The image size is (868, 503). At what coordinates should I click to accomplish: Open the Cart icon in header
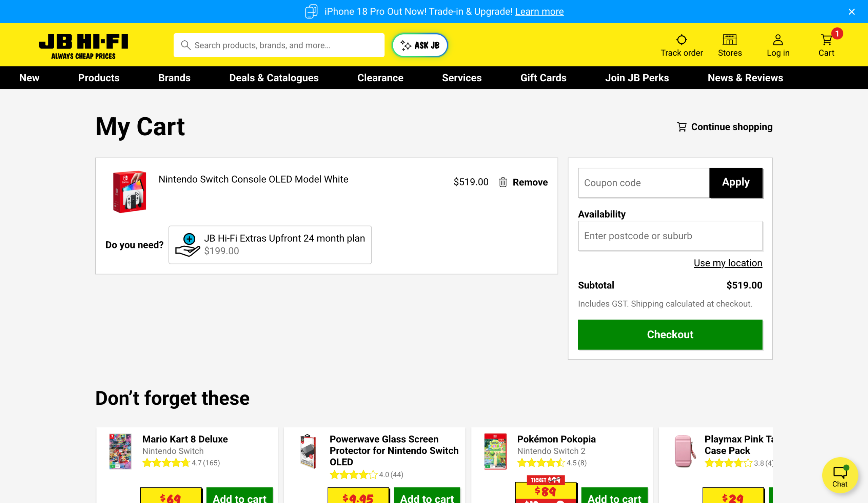pyautogui.click(x=826, y=40)
